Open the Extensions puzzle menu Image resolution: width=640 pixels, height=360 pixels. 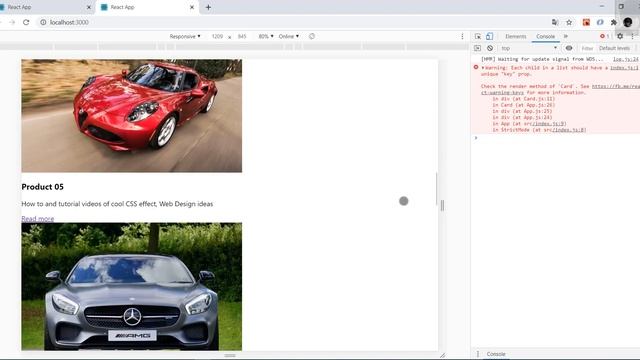click(x=613, y=22)
